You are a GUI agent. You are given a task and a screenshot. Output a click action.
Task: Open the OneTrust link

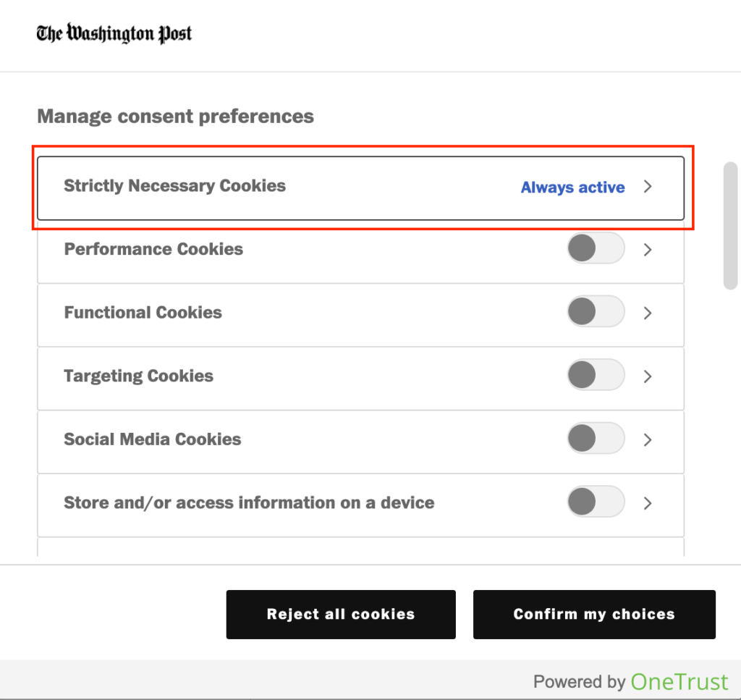[679, 681]
